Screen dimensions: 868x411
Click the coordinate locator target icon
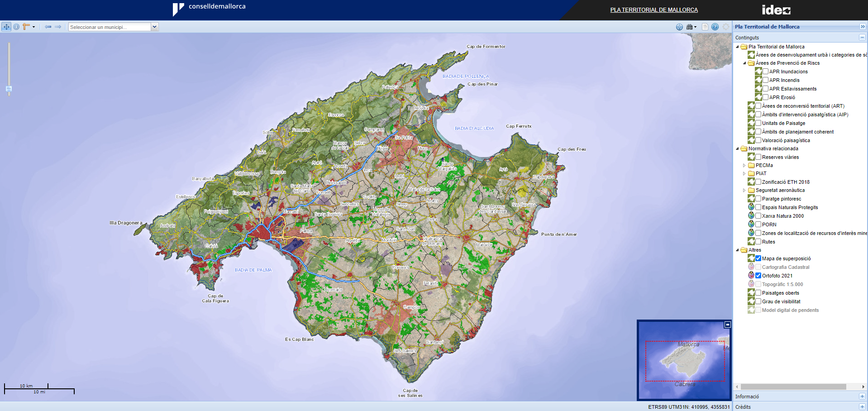click(679, 27)
